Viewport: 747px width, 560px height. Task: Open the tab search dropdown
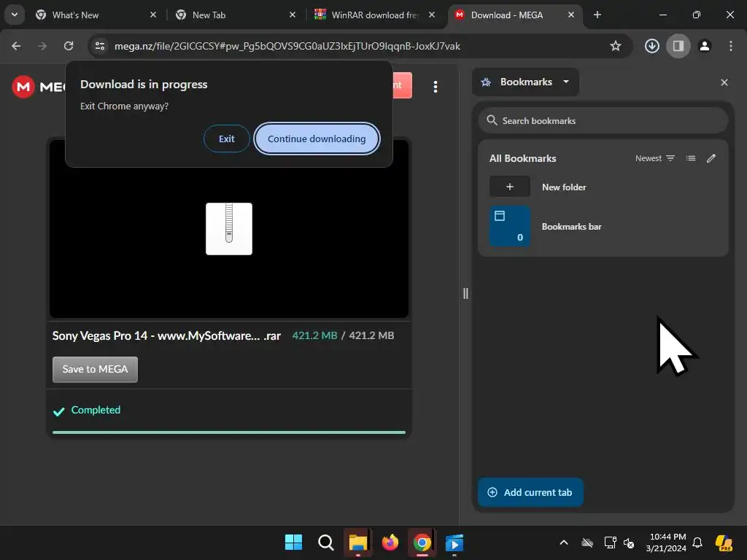tap(15, 15)
